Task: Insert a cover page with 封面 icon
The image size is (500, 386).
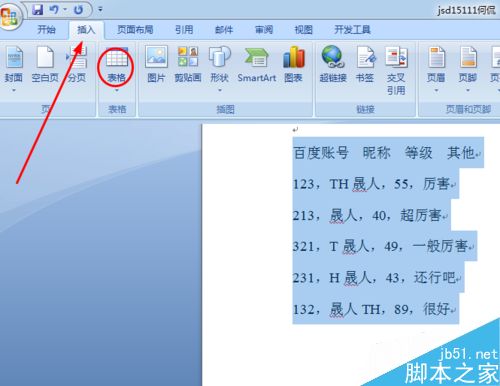Action: coord(14,57)
